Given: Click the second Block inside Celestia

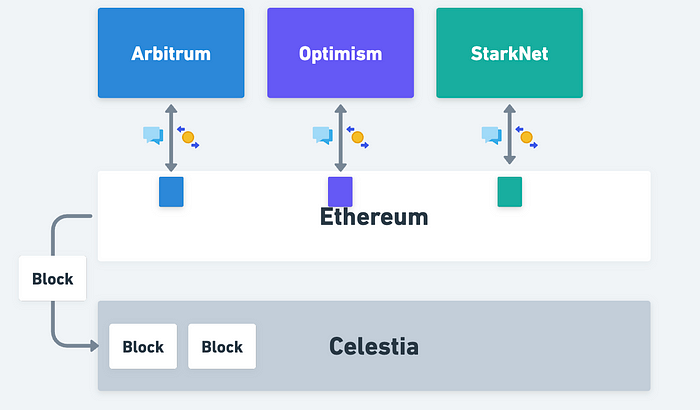Looking at the screenshot, I should pos(222,346).
